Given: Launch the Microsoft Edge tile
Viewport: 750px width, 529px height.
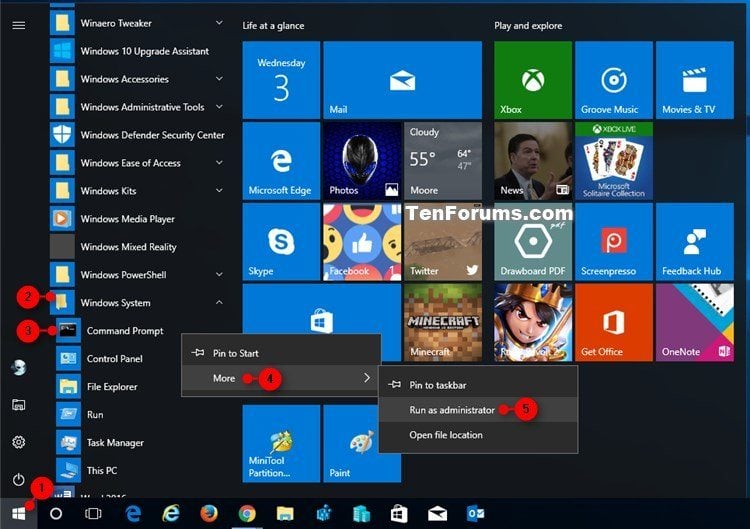Looking at the screenshot, I should click(x=281, y=161).
